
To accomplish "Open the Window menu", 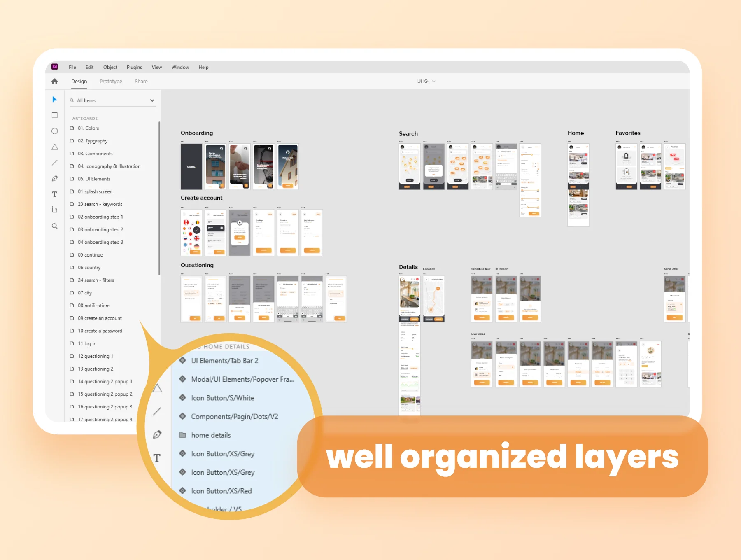I will pos(180,67).
